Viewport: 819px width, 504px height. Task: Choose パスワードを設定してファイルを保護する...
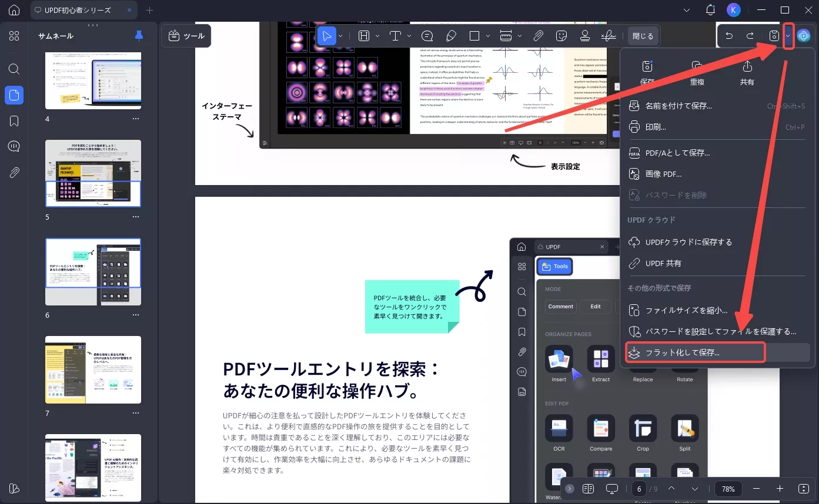click(x=717, y=331)
